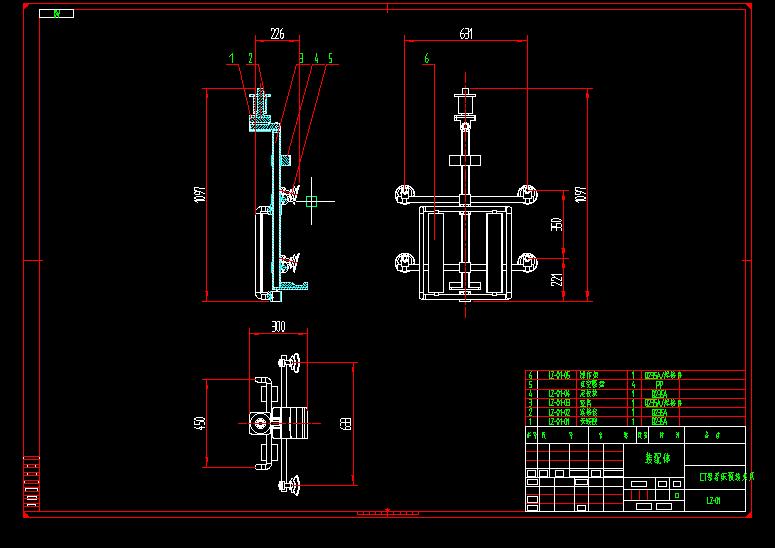Select the 226 width dimension text
775x548 pixels.
277,34
